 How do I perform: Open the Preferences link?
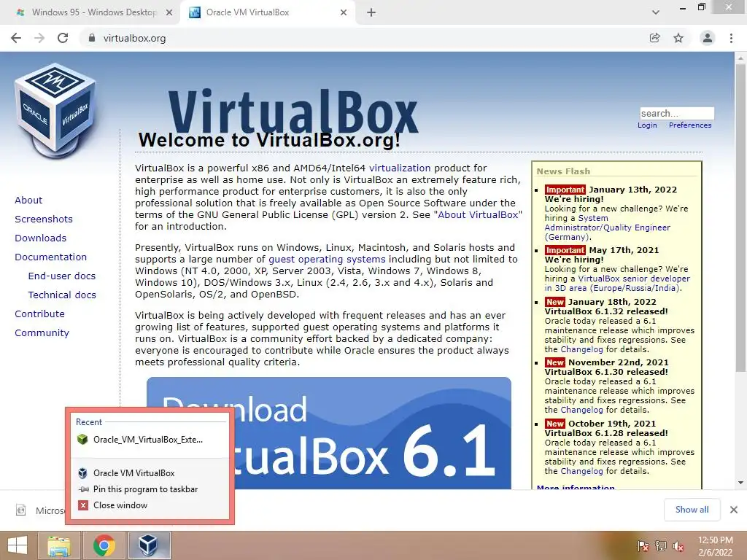click(x=690, y=125)
